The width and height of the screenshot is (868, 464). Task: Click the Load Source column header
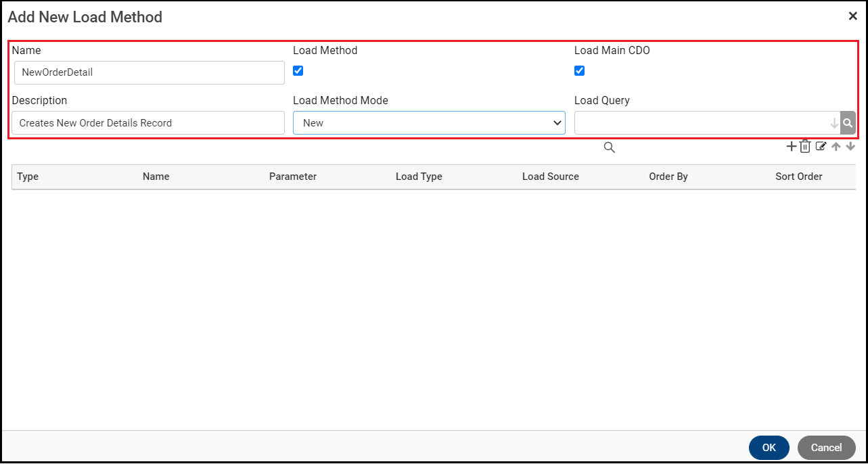coord(550,177)
